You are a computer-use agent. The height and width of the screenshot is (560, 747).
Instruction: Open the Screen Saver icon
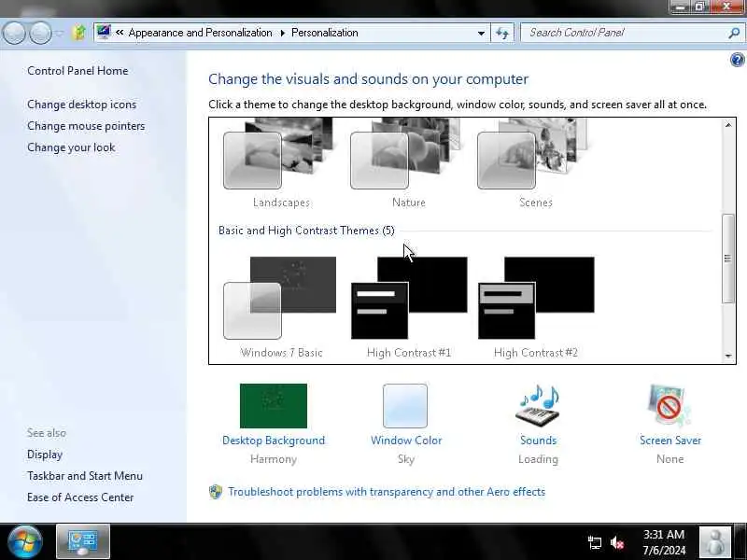(x=669, y=405)
